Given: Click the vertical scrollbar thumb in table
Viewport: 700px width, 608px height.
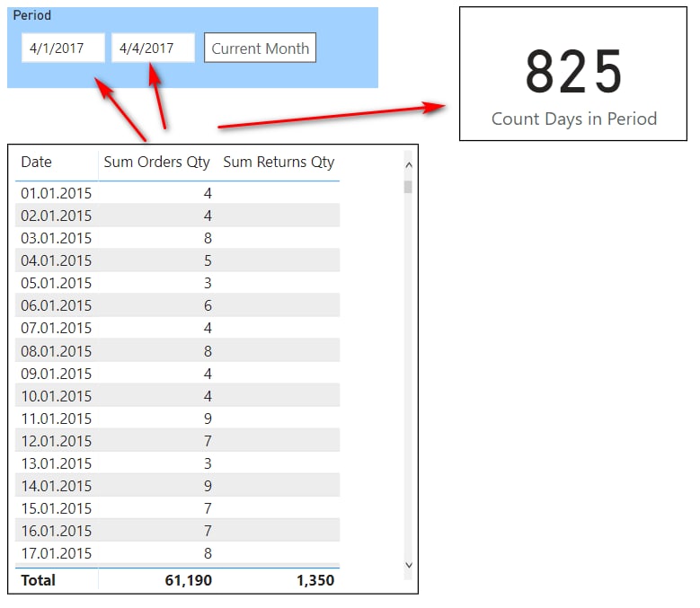Looking at the screenshot, I should pos(408,187).
